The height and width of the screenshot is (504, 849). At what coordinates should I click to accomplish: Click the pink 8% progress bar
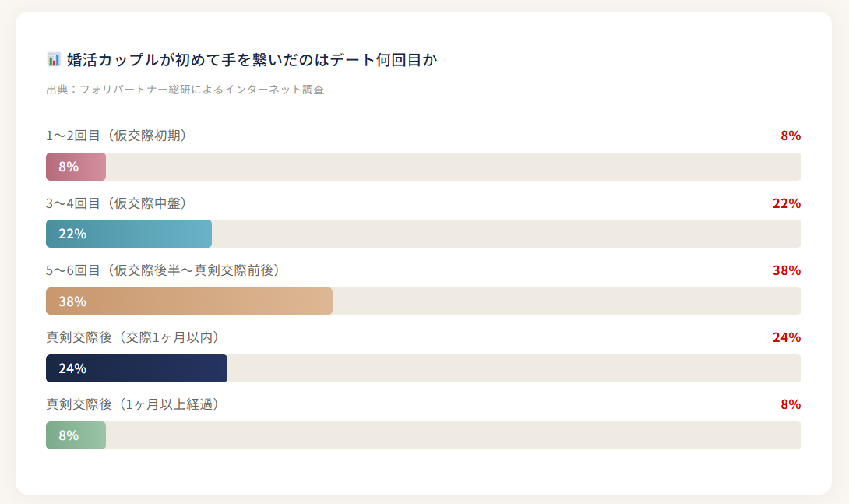[x=76, y=167]
